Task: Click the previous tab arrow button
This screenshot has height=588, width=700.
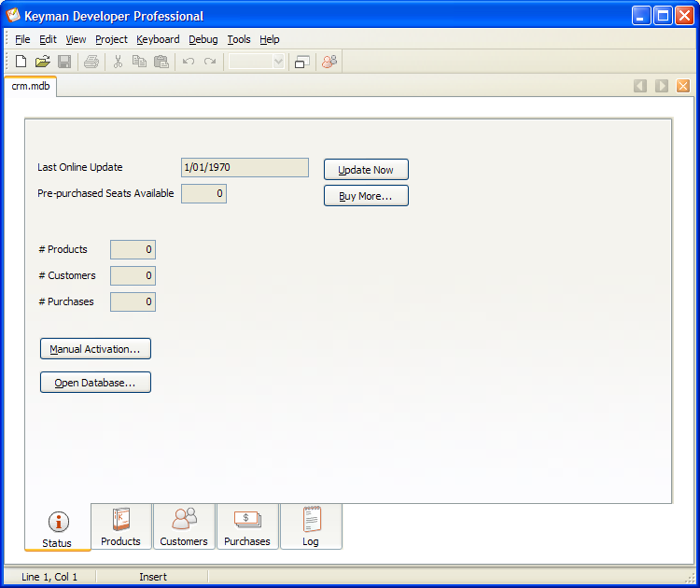Action: (640, 86)
